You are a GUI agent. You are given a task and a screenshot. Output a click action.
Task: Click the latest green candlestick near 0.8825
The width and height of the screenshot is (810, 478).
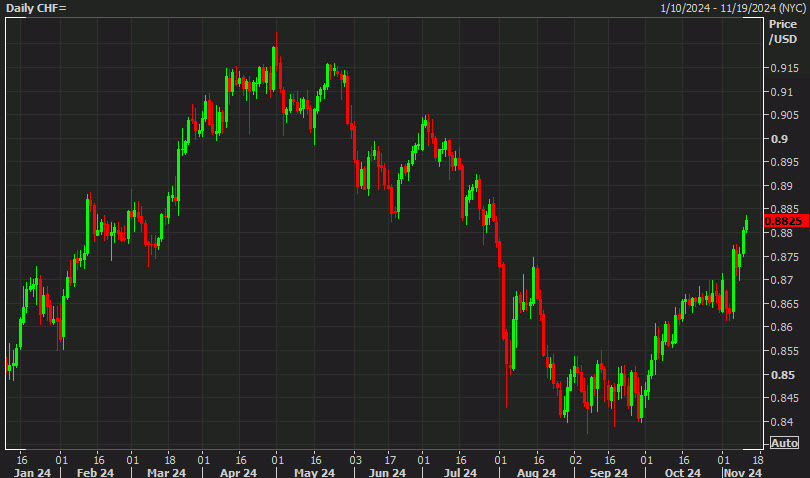746,224
